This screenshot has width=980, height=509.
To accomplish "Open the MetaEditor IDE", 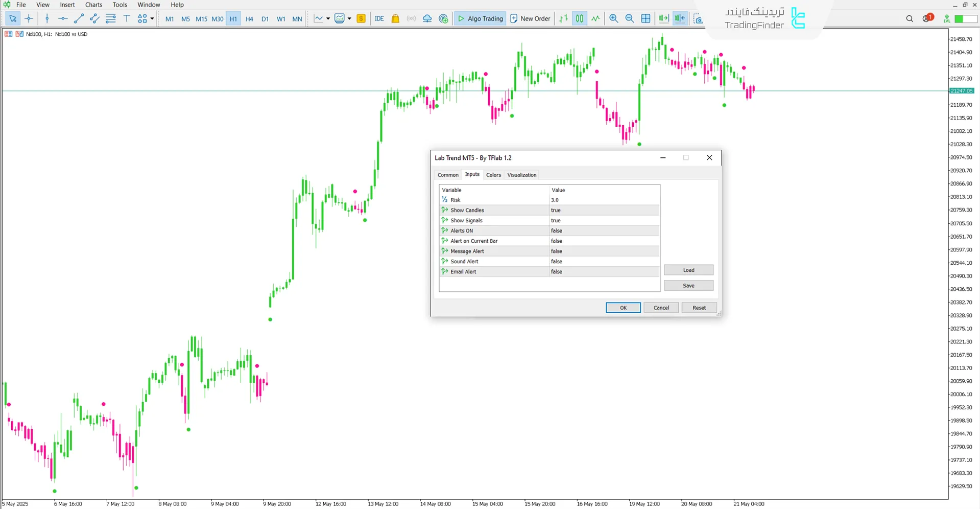I will 379,19.
